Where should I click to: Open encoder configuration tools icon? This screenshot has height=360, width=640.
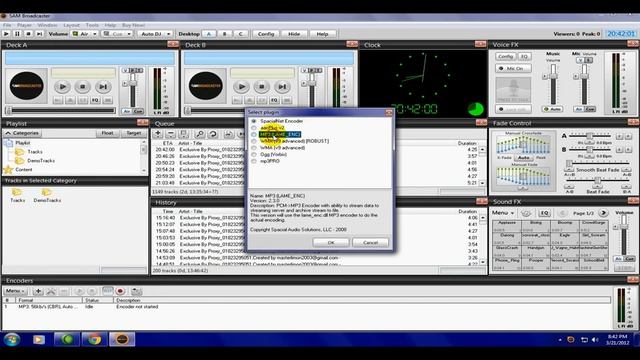(x=51, y=291)
